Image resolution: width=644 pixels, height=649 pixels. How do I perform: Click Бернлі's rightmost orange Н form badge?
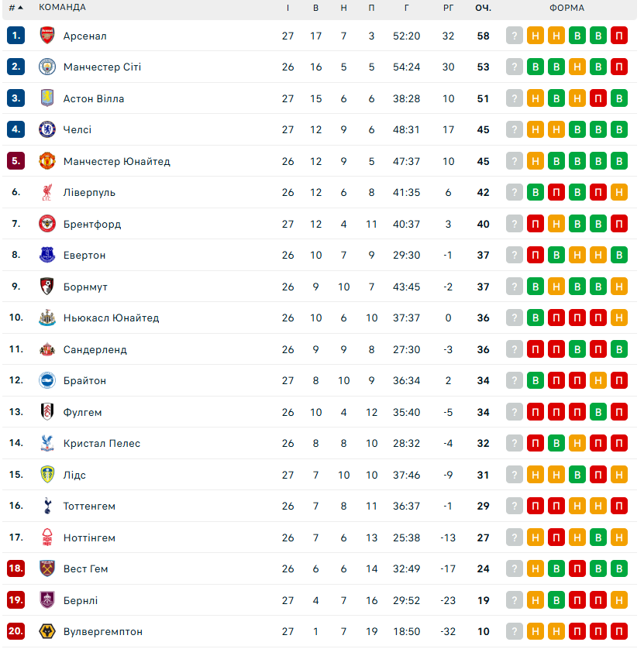coord(618,600)
